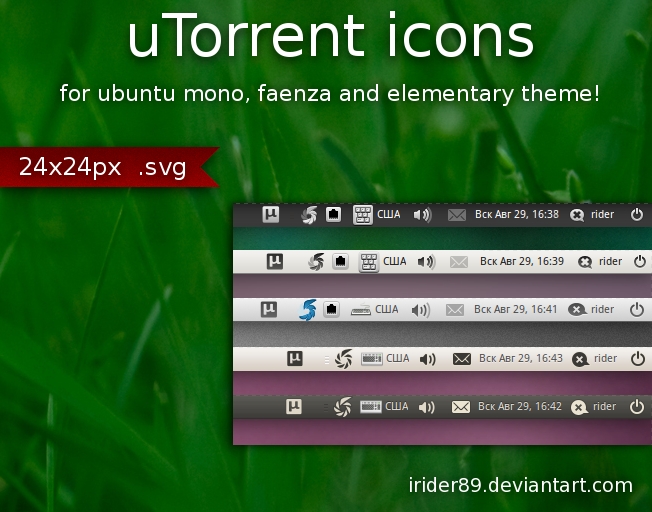652x512 pixels.
Task: Click the США layout label in the 16:41 panel
Action: [386, 309]
